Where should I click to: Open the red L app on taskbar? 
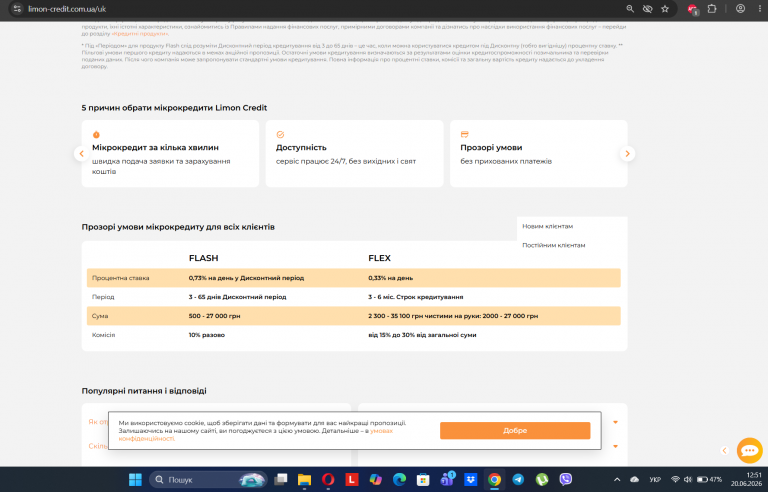click(x=352, y=479)
